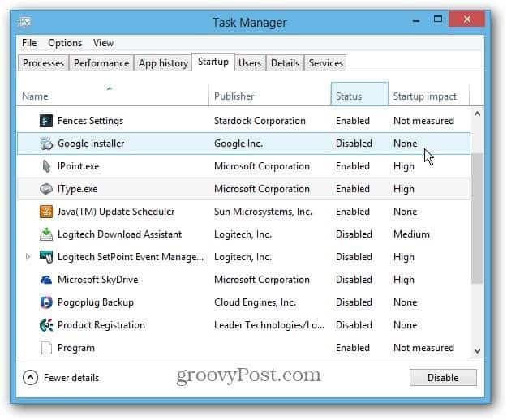Image resolution: width=507 pixels, height=420 pixels.
Task: Click the Fences Settings app icon
Action: click(x=46, y=121)
